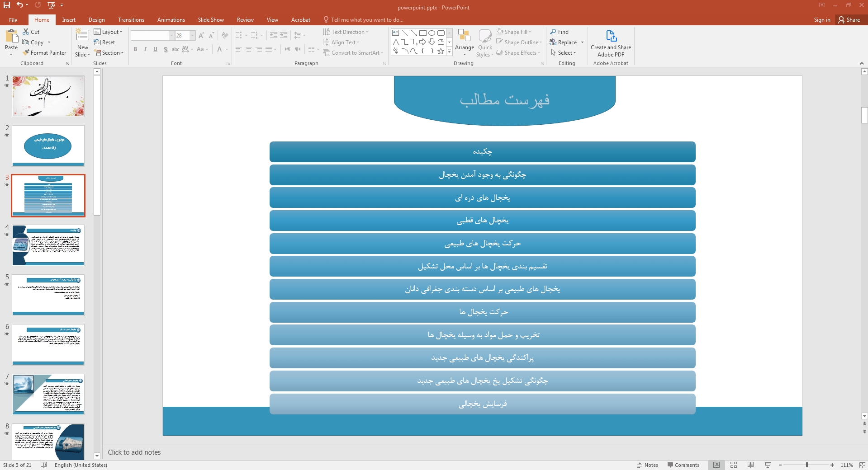Center the paragraph text

(249, 49)
